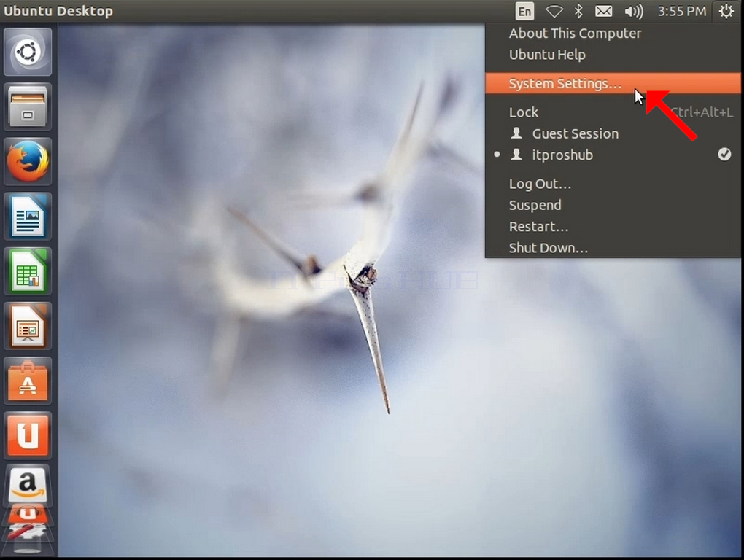Open the Amazon launcher icon
The image size is (744, 560).
click(x=28, y=485)
